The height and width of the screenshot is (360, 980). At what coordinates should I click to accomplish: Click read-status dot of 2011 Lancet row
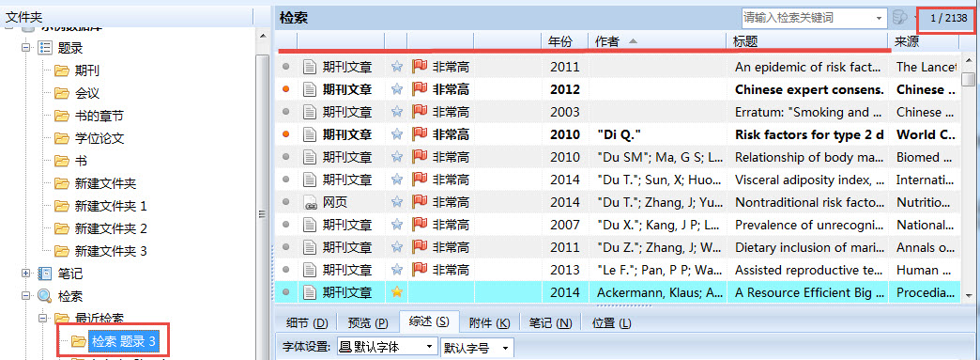[286, 67]
